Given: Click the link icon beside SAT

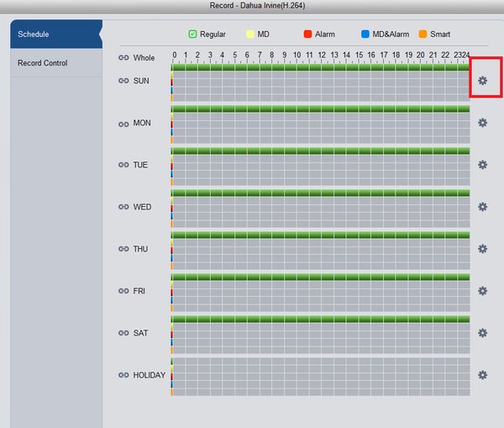Looking at the screenshot, I should click(x=123, y=333).
